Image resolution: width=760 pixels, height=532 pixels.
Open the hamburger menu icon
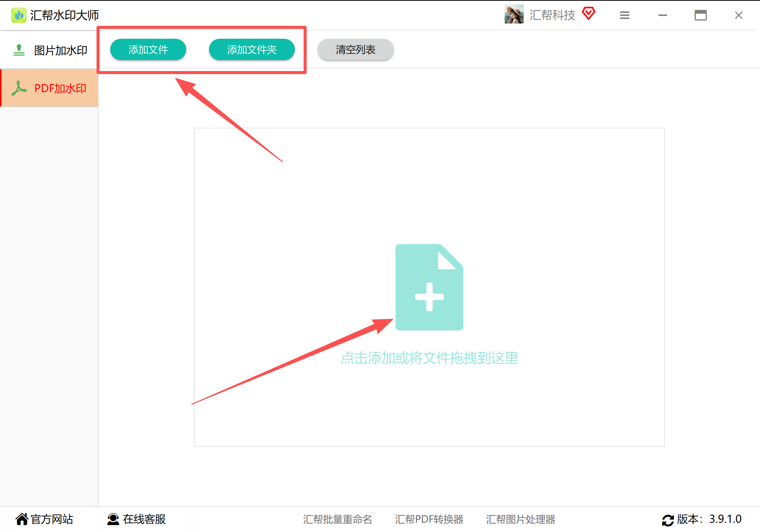click(624, 15)
